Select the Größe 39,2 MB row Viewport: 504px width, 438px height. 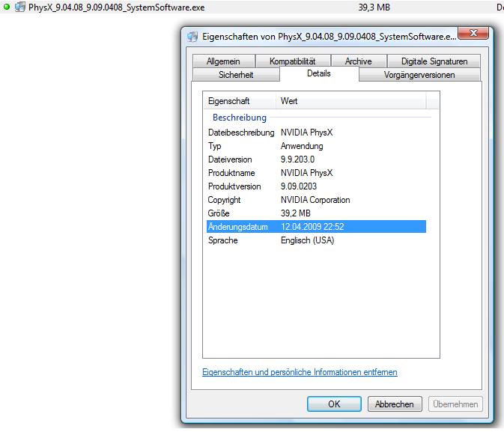click(x=316, y=213)
